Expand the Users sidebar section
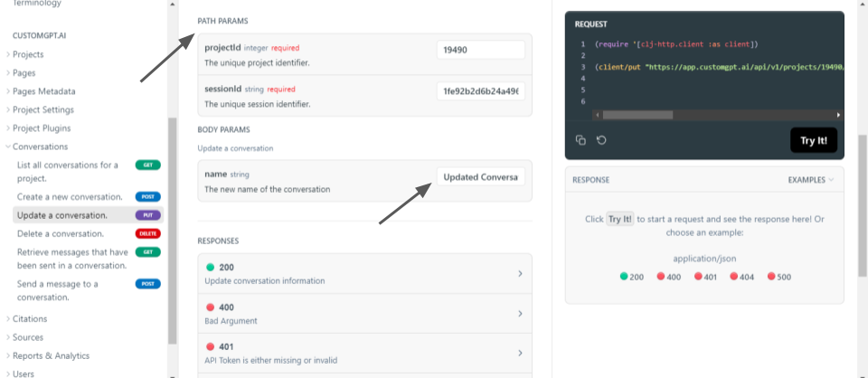 point(24,374)
